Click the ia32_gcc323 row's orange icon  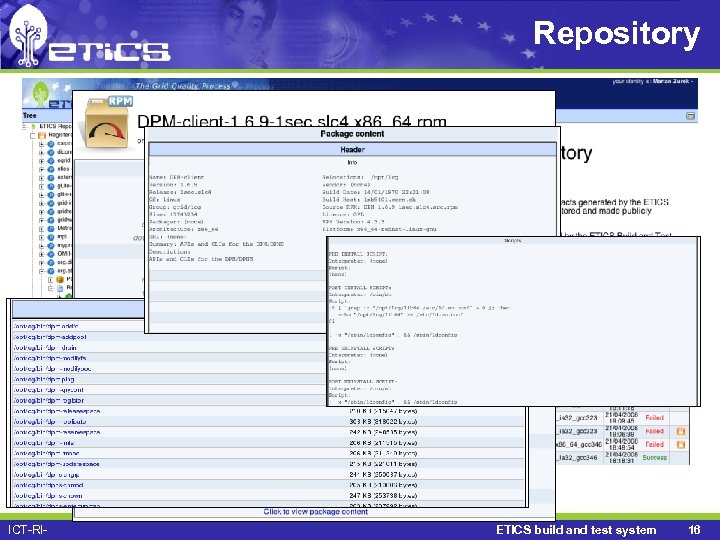pos(681,431)
